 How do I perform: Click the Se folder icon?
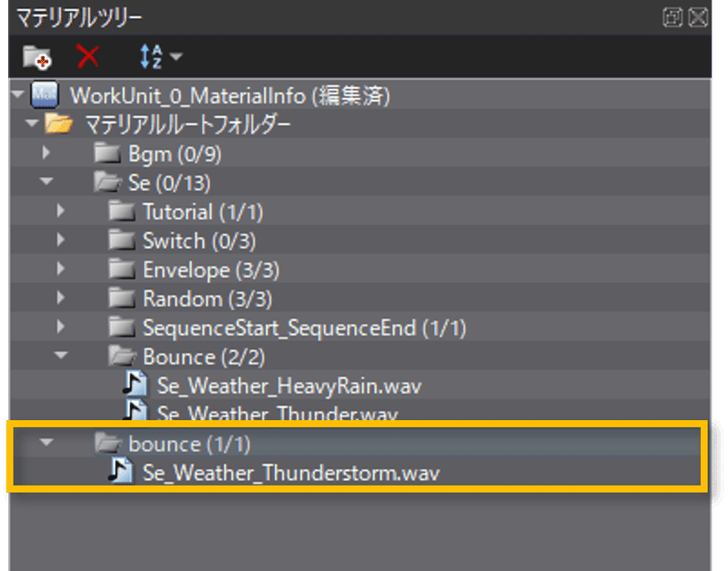107,181
